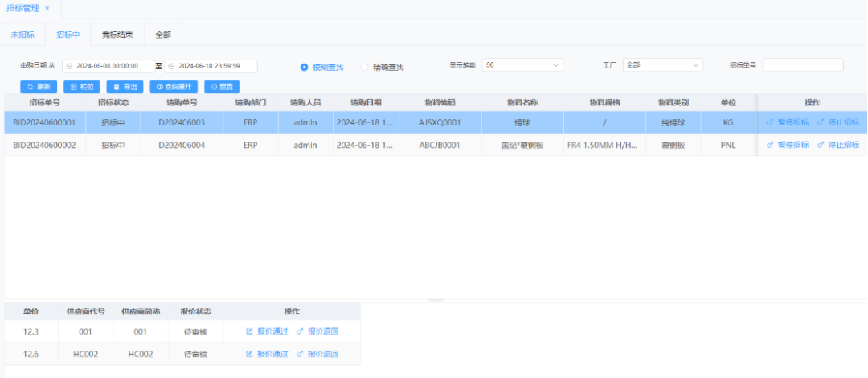
Task: Click the 招标状态 column header
Action: click(x=113, y=102)
